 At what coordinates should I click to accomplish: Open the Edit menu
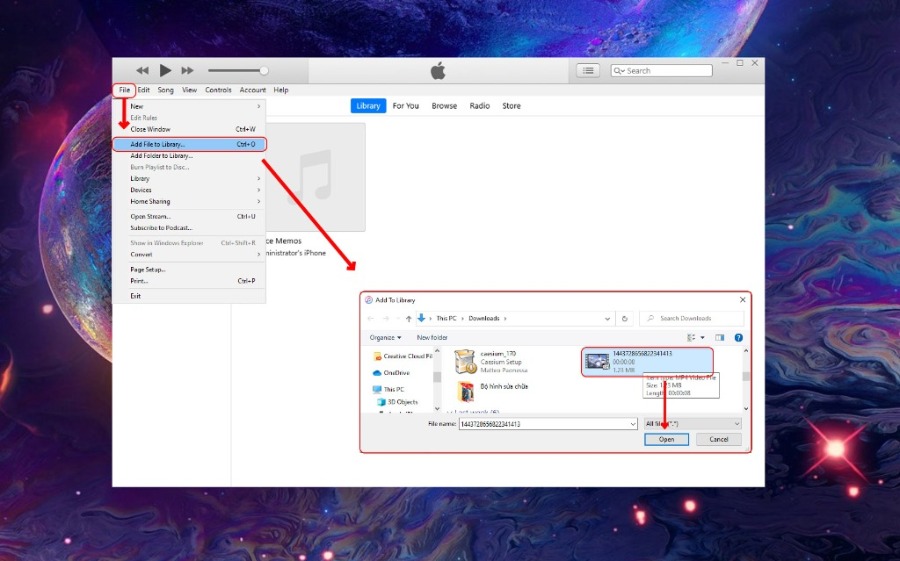tap(143, 90)
